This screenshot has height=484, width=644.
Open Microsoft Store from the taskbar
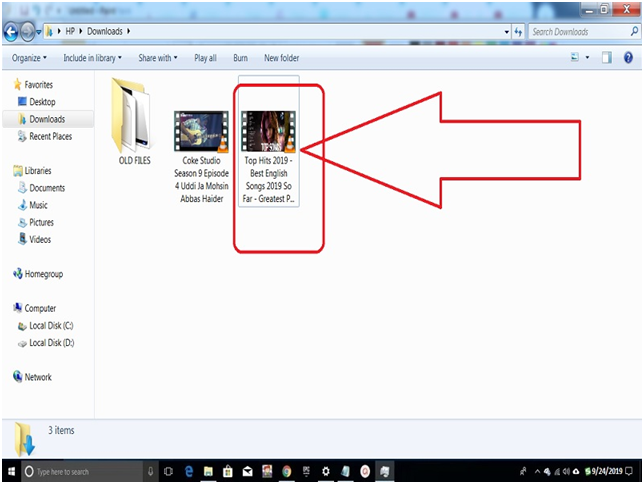[x=228, y=471]
